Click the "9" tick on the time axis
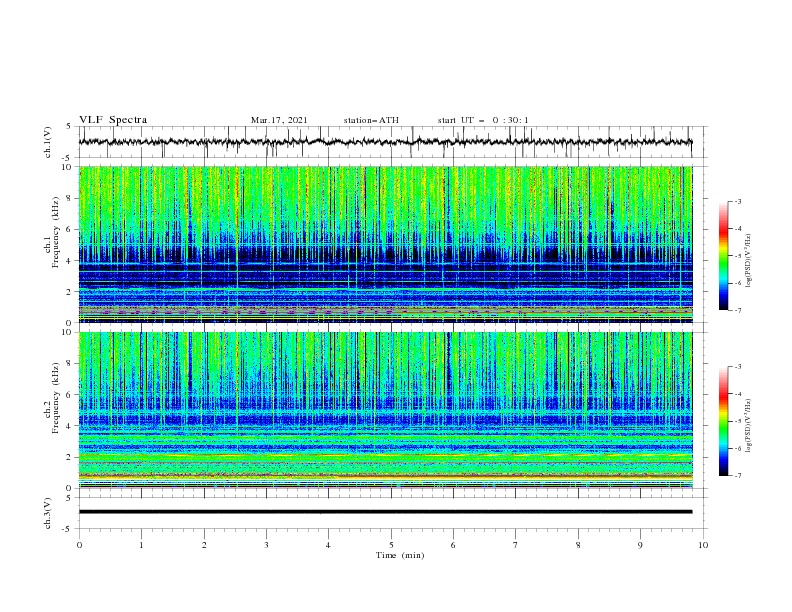The image size is (792, 612). click(x=640, y=545)
